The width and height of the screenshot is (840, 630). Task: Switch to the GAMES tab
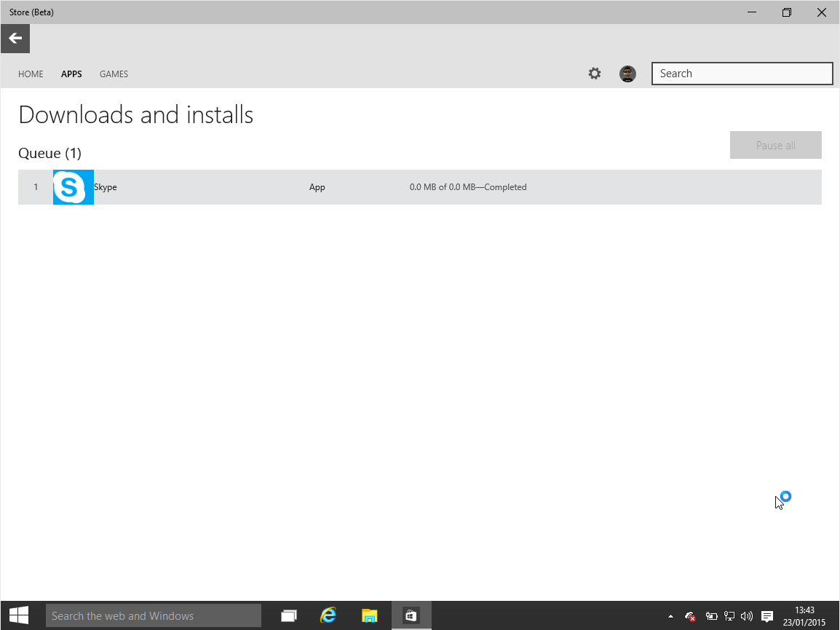tap(114, 74)
